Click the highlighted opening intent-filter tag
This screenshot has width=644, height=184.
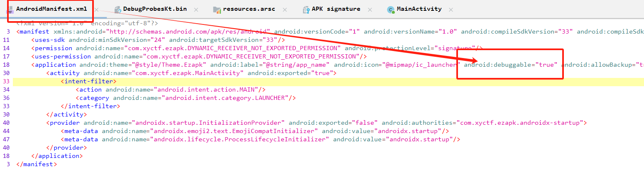pos(88,81)
